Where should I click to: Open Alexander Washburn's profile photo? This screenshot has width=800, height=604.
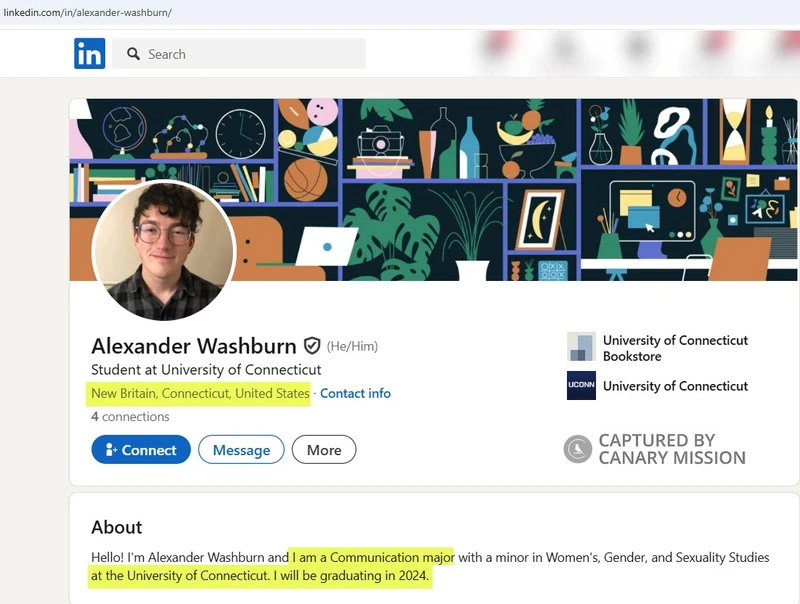[x=164, y=250]
